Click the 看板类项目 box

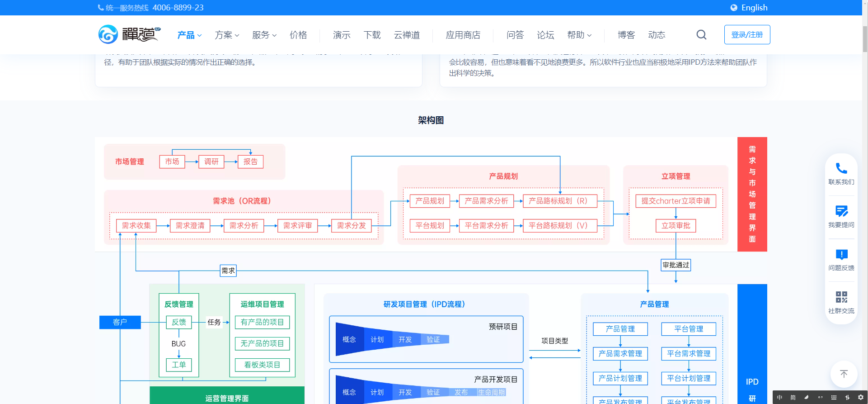(x=263, y=365)
